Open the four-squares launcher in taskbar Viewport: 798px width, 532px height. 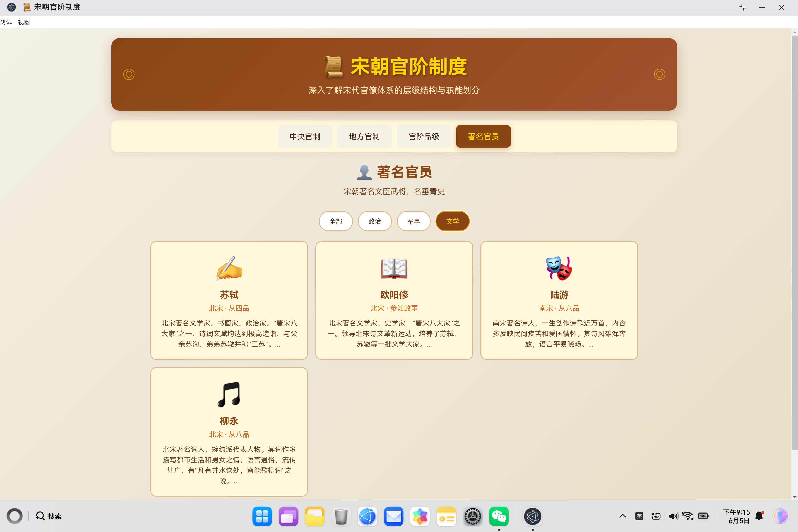[262, 516]
